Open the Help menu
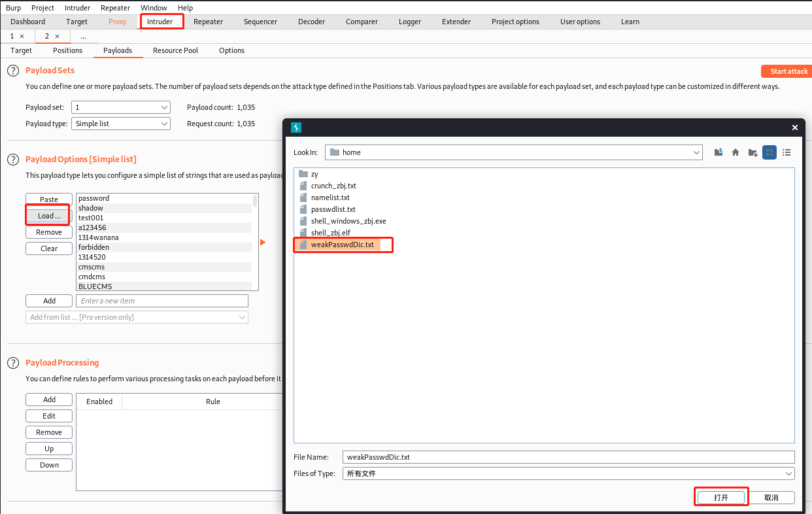This screenshot has width=812, height=514. [186, 8]
